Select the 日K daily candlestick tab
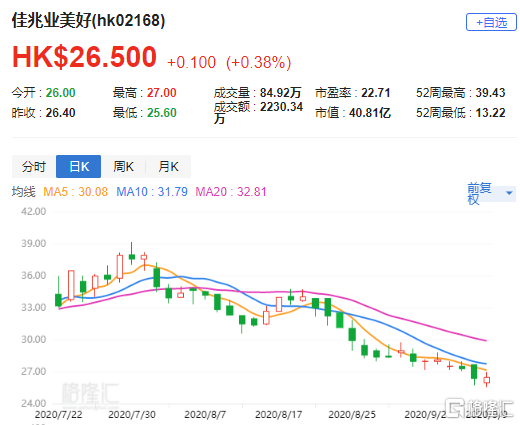Screen dimensions: 520x425 point(79,166)
